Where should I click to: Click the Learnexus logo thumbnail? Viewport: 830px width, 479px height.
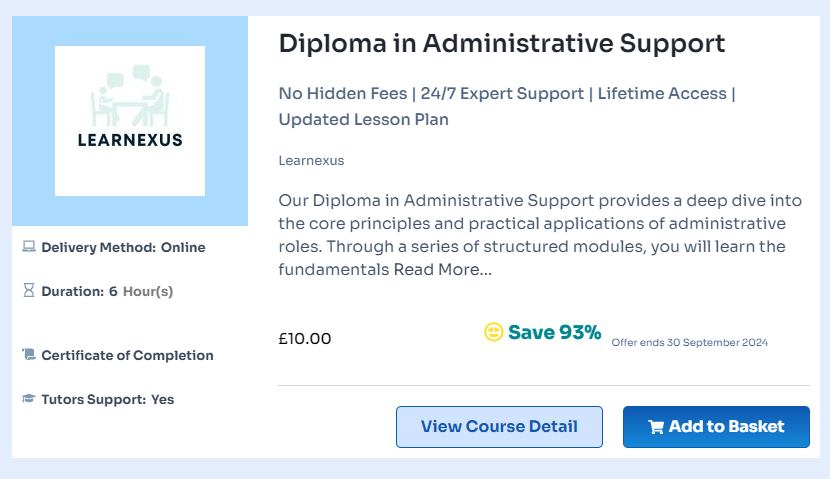[x=130, y=121]
